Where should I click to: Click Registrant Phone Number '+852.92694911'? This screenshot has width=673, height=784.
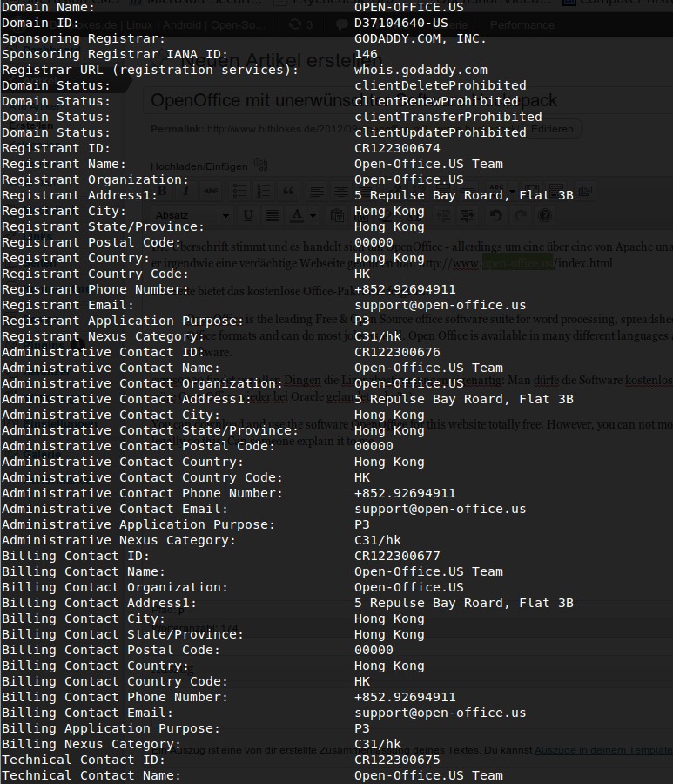(x=405, y=289)
